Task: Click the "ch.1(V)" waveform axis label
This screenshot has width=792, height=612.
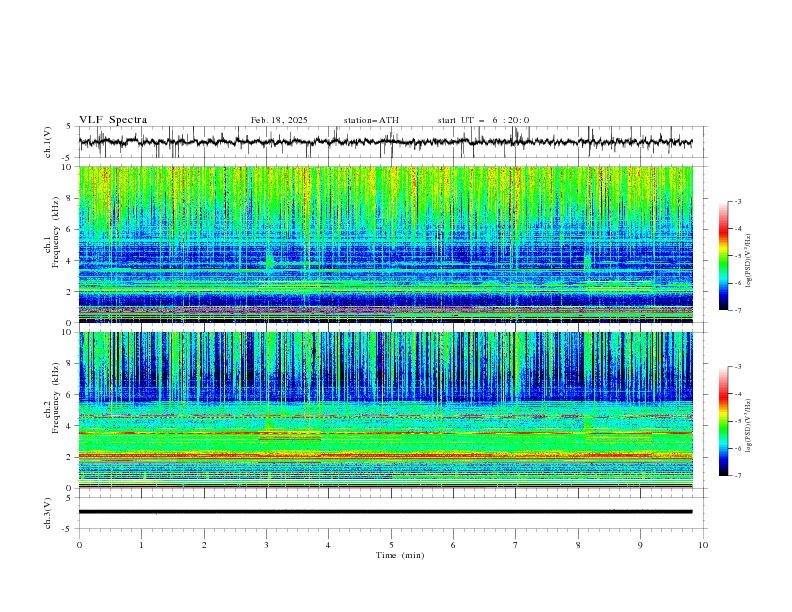Action: click(48, 142)
